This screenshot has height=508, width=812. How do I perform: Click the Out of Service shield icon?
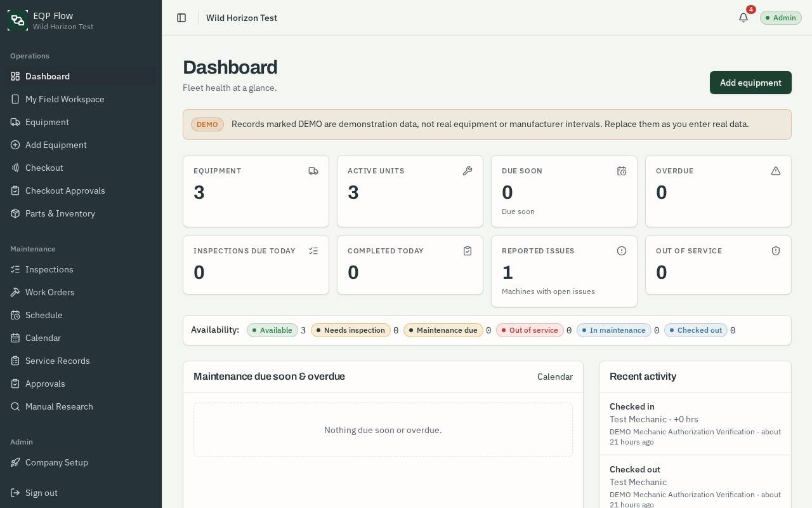pos(776,251)
